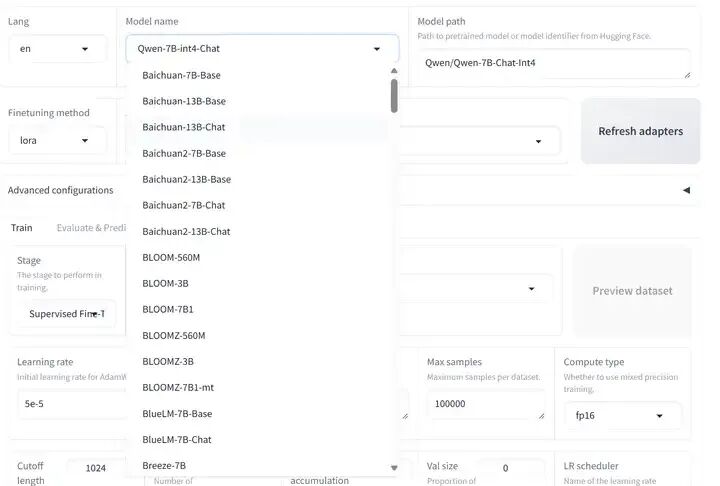The height and width of the screenshot is (486, 720).
Task: Expand the Compute type fp16 dropdown
Action: (x=658, y=415)
